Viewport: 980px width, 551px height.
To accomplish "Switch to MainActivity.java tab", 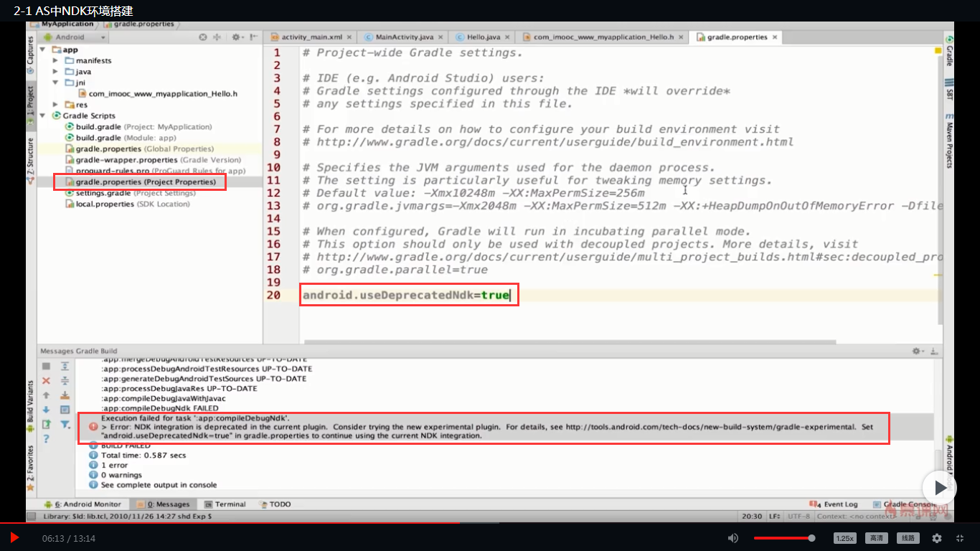I will point(405,37).
